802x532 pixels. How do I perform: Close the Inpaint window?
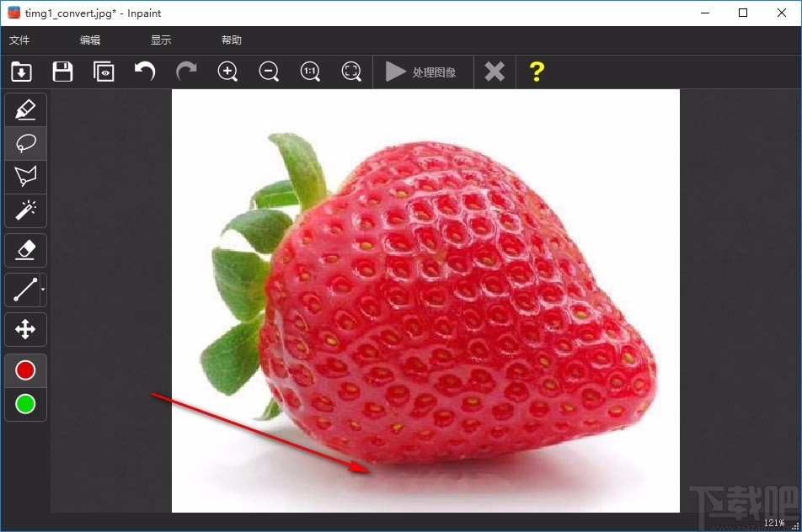click(782, 13)
